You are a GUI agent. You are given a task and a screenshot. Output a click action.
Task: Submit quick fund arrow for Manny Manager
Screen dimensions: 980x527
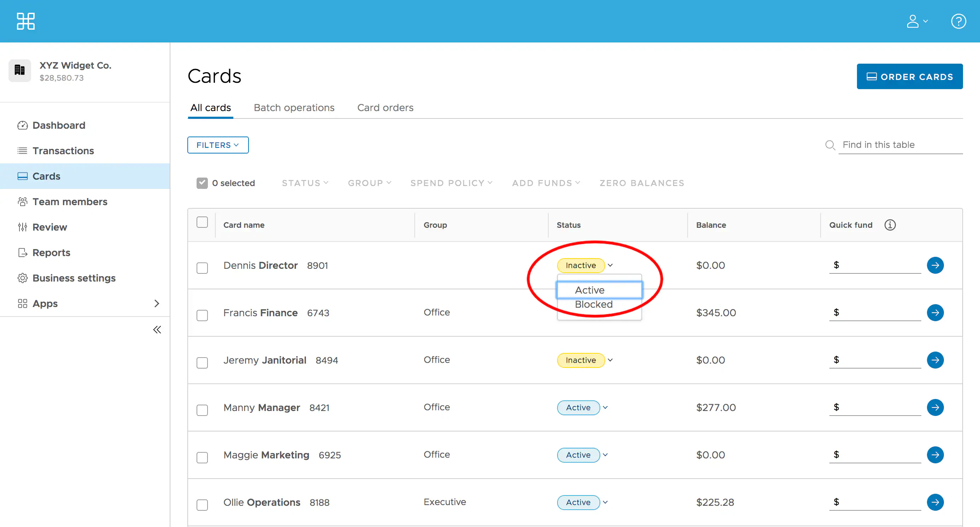click(935, 407)
